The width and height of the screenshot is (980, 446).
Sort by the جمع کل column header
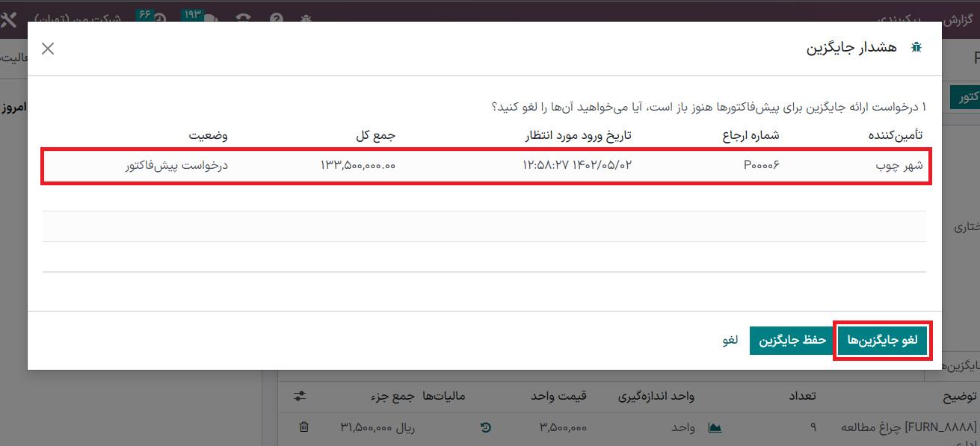(x=375, y=135)
